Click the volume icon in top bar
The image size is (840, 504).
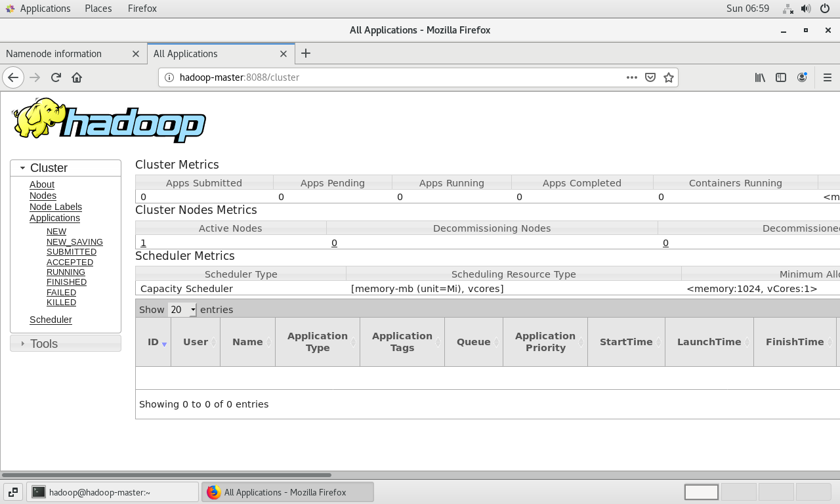(x=805, y=9)
